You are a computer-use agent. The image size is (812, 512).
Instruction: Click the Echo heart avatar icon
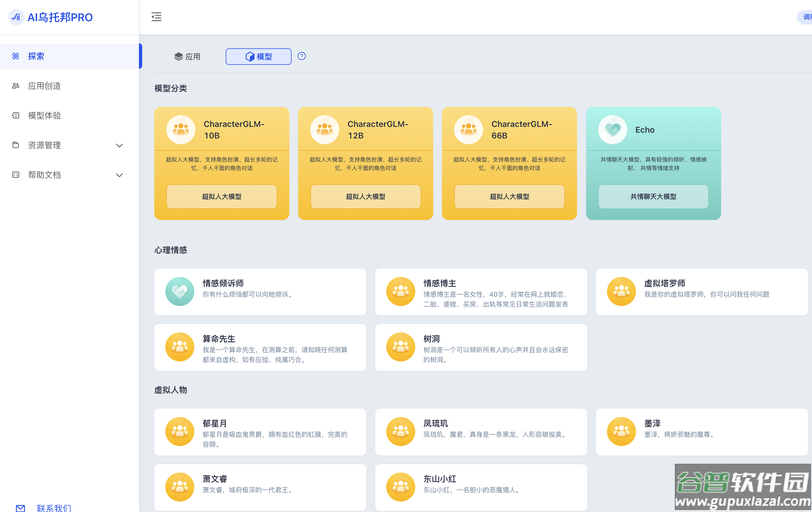pos(612,130)
